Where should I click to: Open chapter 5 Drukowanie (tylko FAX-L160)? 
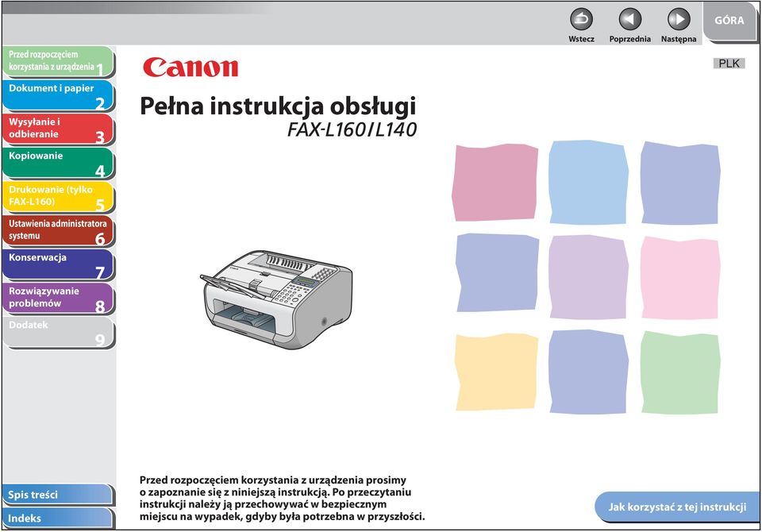[x=58, y=197]
